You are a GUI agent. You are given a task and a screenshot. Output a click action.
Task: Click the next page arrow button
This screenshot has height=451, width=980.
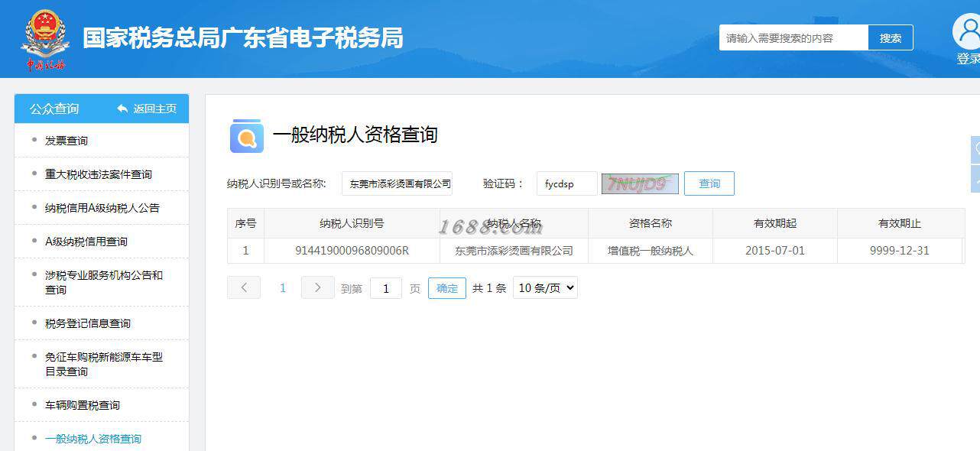[318, 287]
